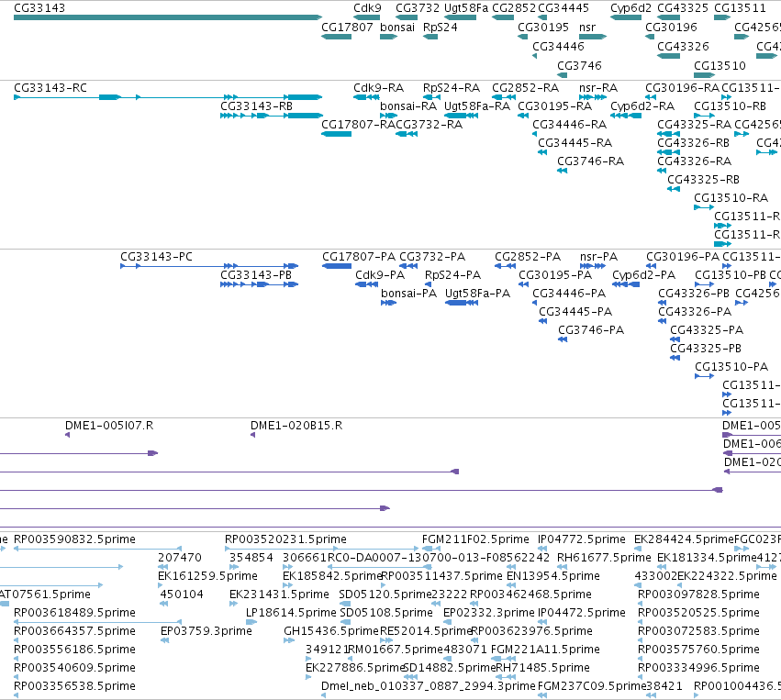
Task: Click the long teal CG33143 gene bar
Action: click(x=168, y=17)
